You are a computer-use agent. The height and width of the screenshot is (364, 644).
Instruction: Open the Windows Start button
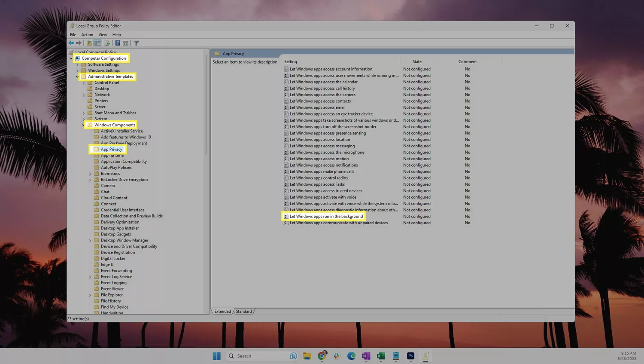tap(217, 356)
